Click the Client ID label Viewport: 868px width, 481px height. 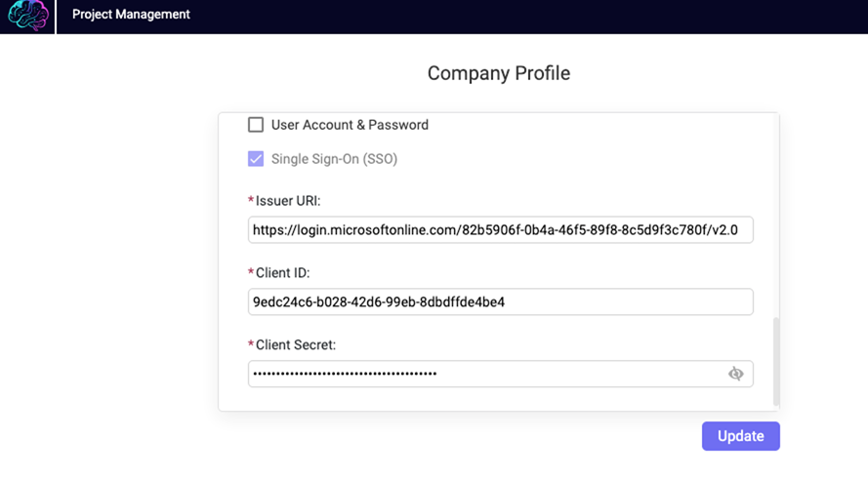[x=282, y=273]
